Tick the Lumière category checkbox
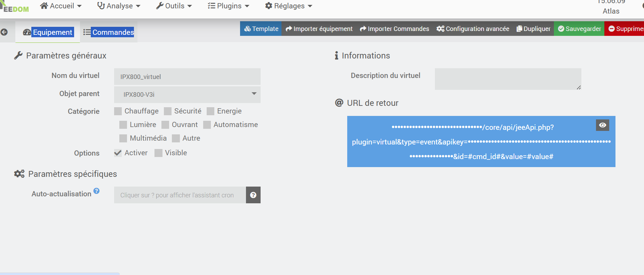 tap(123, 125)
